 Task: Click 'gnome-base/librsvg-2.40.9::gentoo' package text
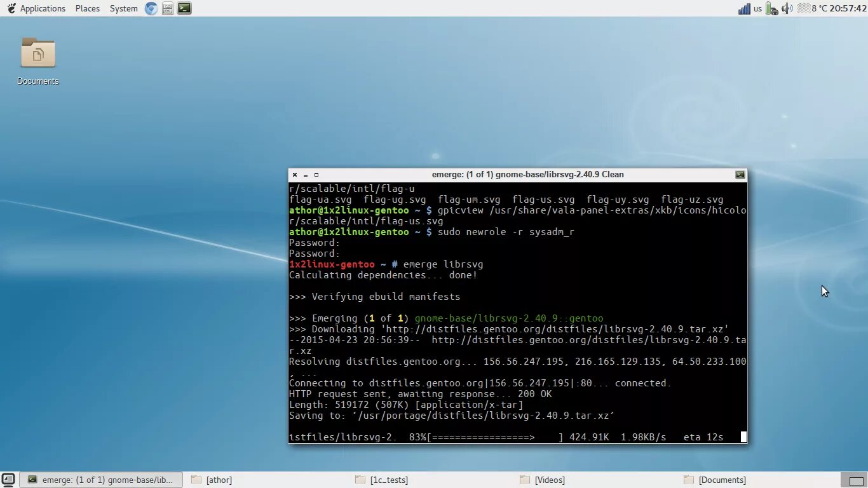pyautogui.click(x=509, y=318)
